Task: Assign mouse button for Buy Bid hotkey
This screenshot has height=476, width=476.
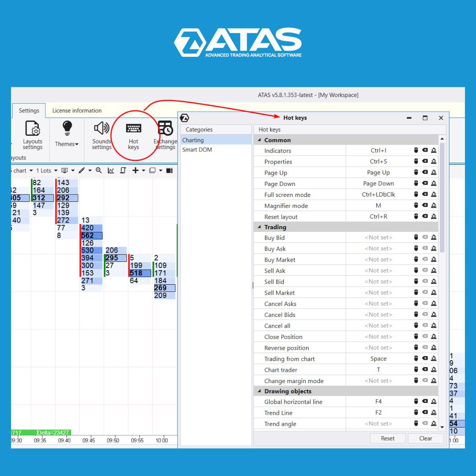Action: [416, 237]
